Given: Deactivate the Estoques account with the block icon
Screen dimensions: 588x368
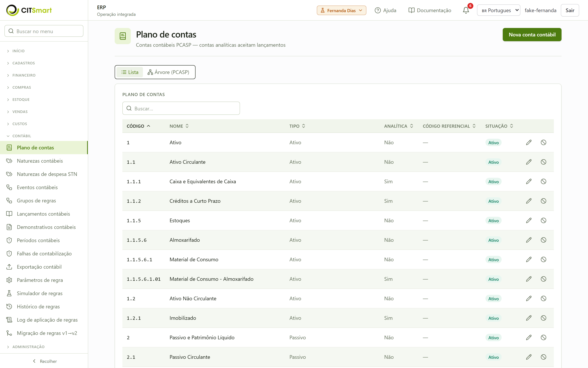Looking at the screenshot, I should [544, 220].
